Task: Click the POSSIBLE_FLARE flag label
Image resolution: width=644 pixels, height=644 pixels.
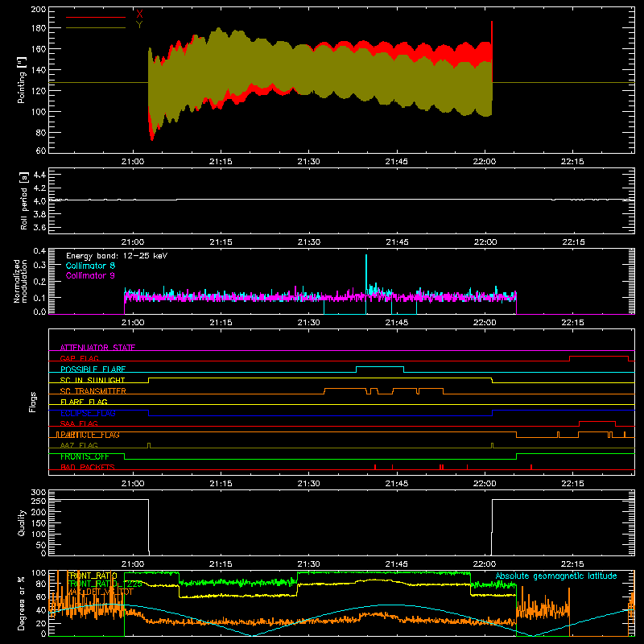Action: tap(93, 369)
